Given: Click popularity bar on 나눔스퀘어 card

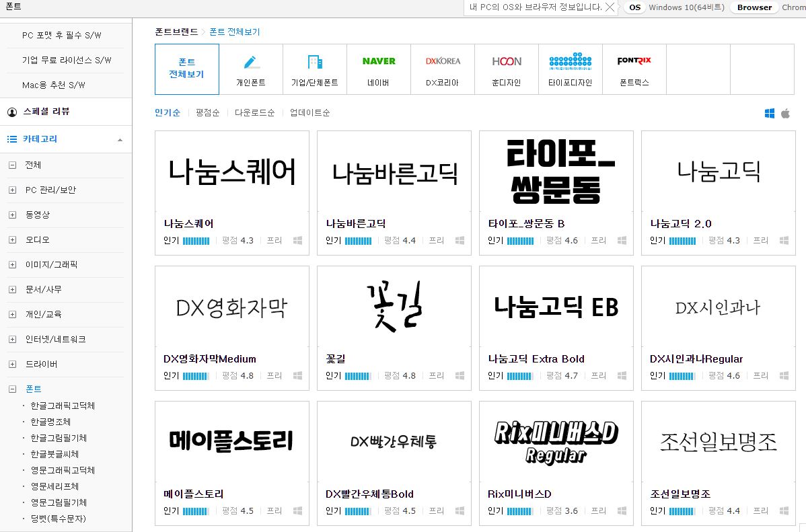Looking at the screenshot, I should pyautogui.click(x=196, y=241).
